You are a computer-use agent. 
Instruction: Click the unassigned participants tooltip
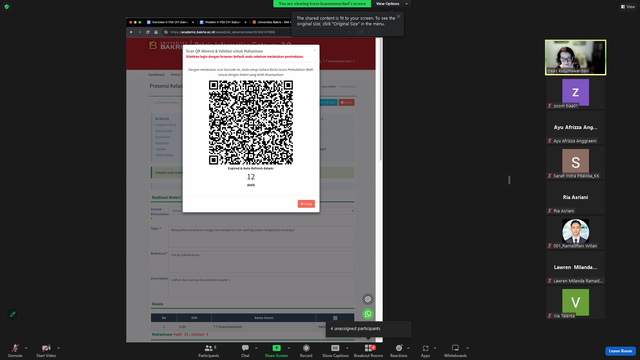click(x=368, y=329)
